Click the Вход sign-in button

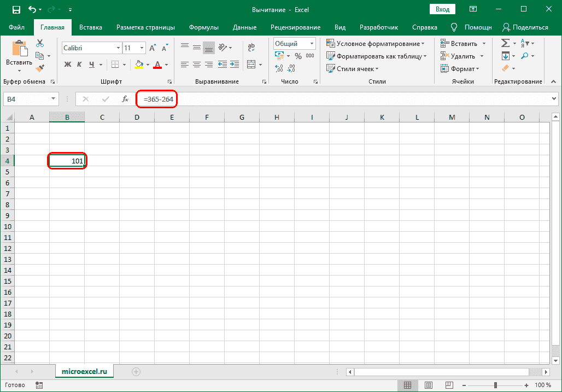point(442,9)
